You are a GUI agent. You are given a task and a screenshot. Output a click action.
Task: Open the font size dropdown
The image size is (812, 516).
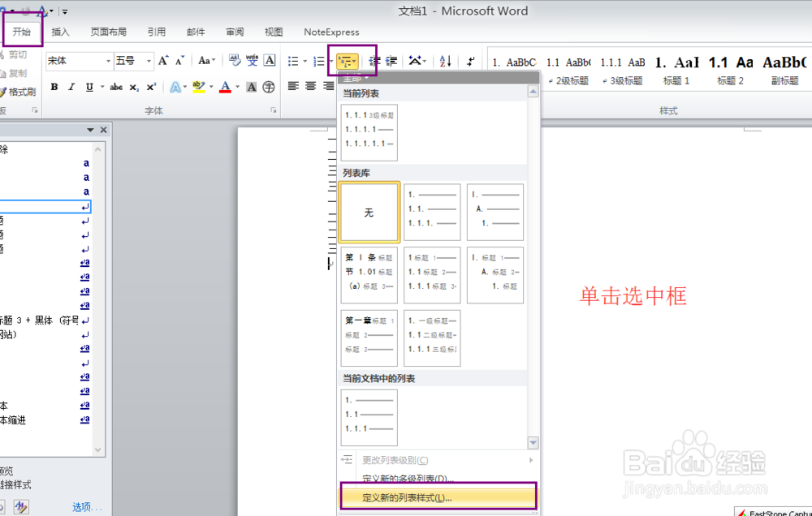tap(148, 61)
